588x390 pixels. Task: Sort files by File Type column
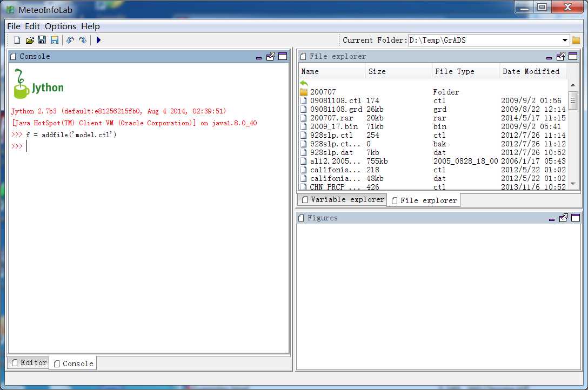click(466, 71)
